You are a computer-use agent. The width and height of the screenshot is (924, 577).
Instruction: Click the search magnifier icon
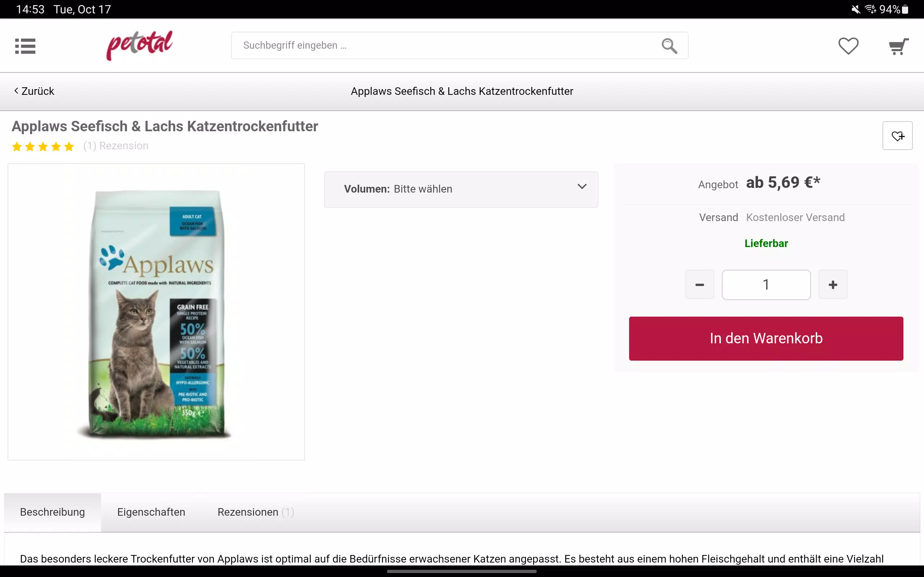(x=669, y=46)
